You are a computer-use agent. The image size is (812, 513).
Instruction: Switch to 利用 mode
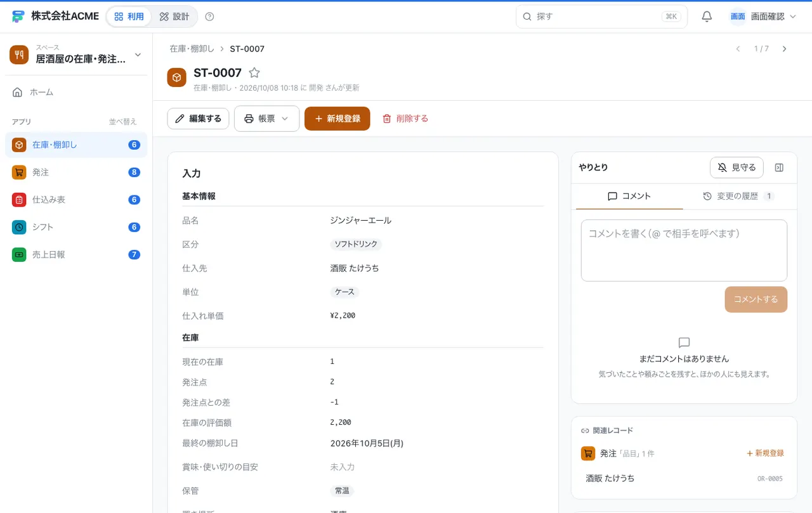pos(129,16)
